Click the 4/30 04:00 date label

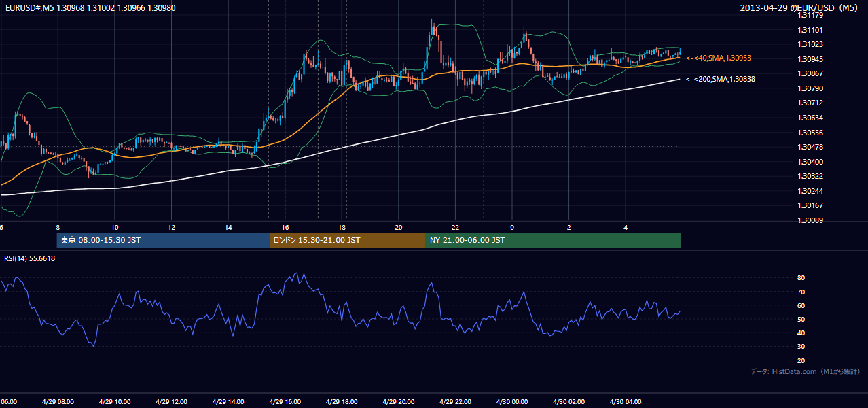pos(626,402)
